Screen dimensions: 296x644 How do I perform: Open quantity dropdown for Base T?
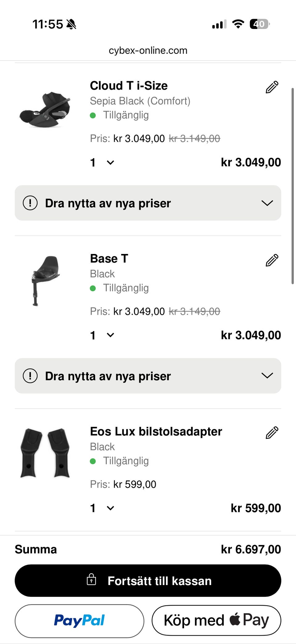(x=102, y=335)
